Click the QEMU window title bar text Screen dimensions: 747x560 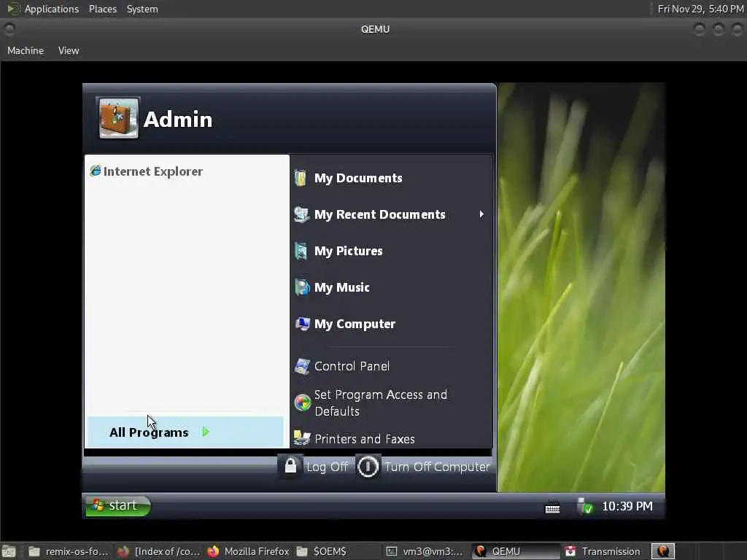pos(376,29)
